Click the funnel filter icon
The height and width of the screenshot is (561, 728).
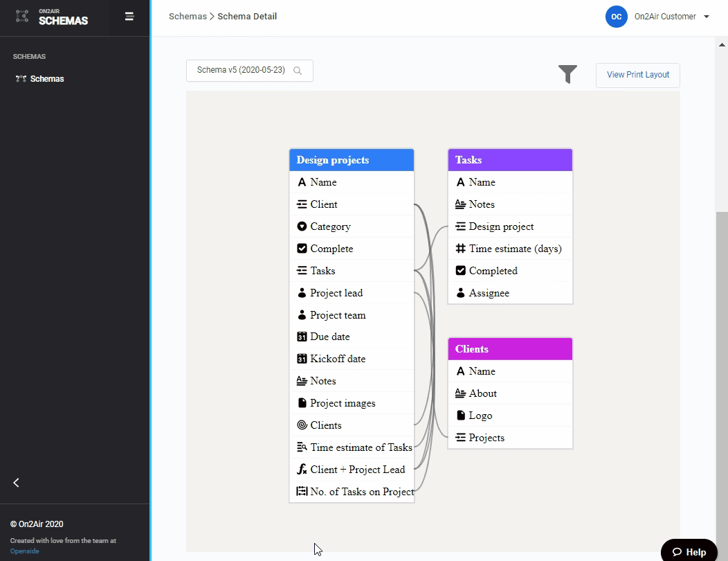click(567, 73)
